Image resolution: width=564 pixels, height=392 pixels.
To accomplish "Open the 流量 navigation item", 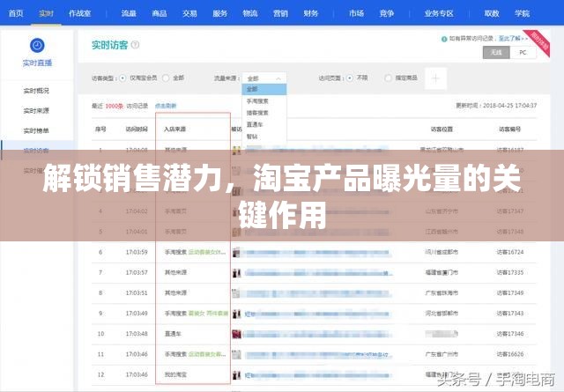I will coord(129,14).
